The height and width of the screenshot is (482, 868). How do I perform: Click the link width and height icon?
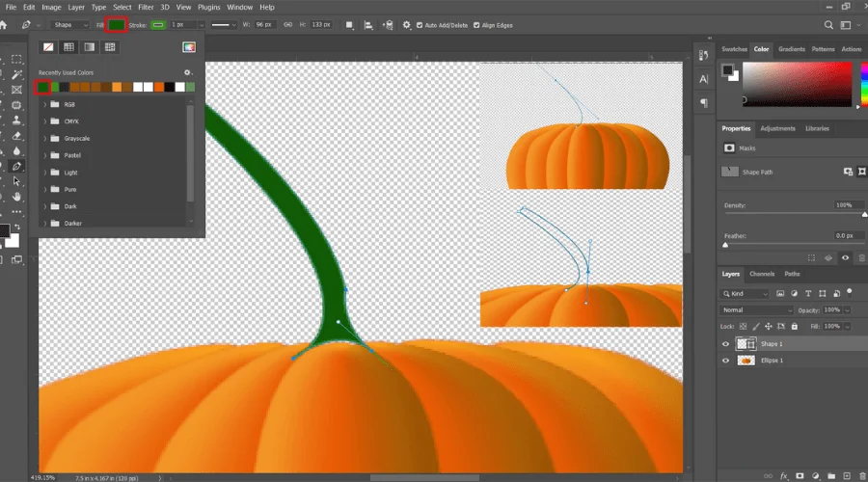pyautogui.click(x=287, y=25)
